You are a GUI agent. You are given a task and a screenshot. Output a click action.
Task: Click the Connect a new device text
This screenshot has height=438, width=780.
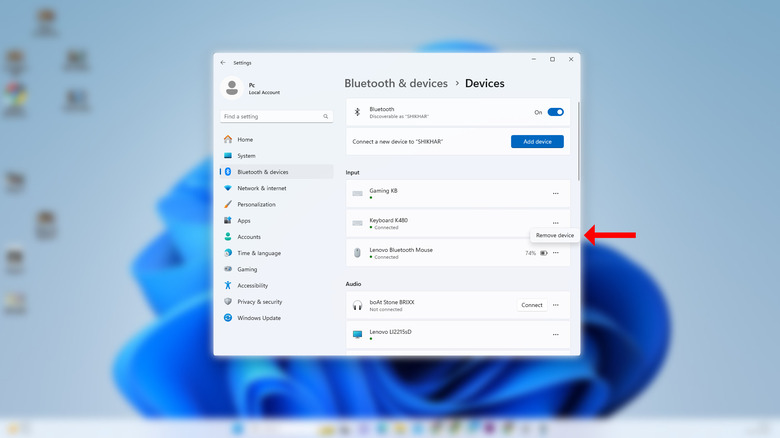[397, 141]
